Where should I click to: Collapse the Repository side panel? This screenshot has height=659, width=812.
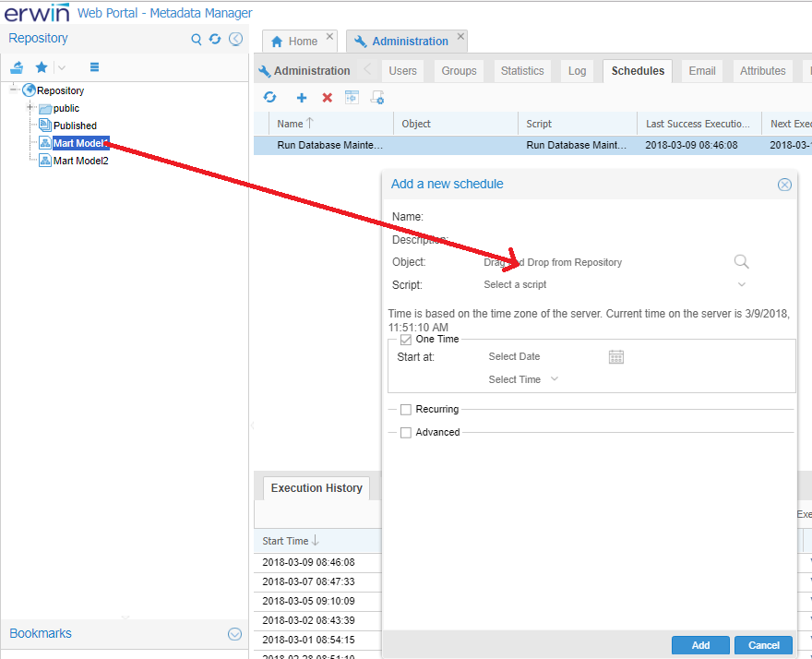235,39
